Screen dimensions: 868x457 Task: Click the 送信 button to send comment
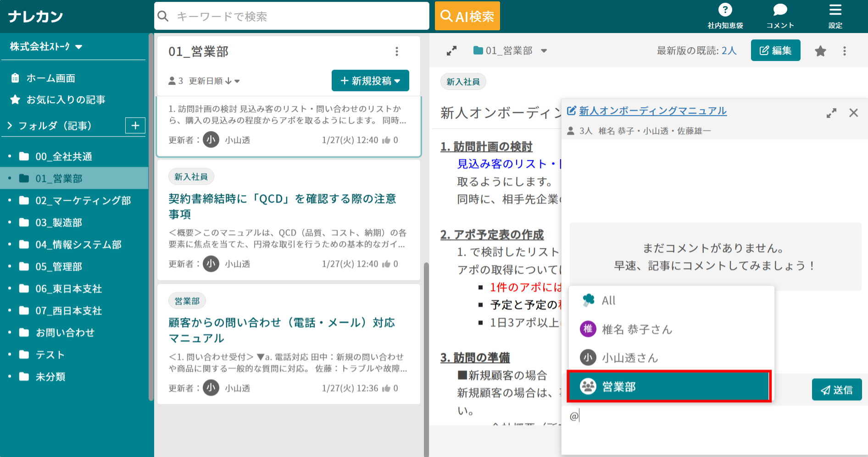pos(837,389)
